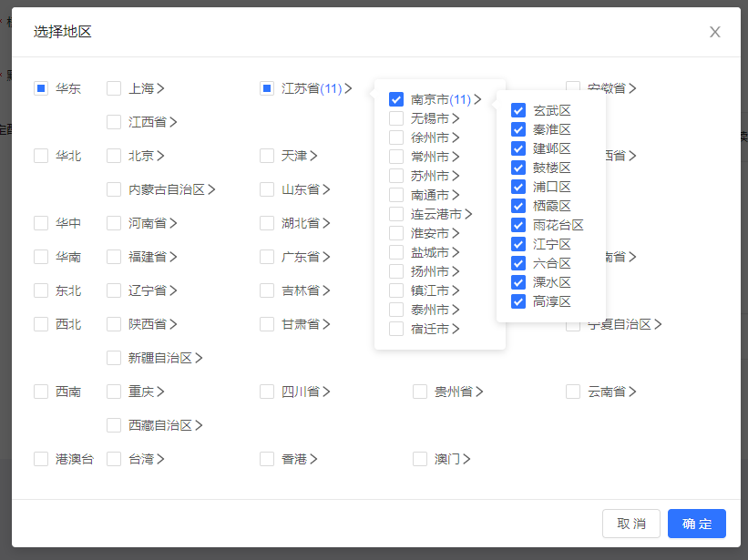
Task: Expand the 四川省 arrow
Action: coord(326,392)
